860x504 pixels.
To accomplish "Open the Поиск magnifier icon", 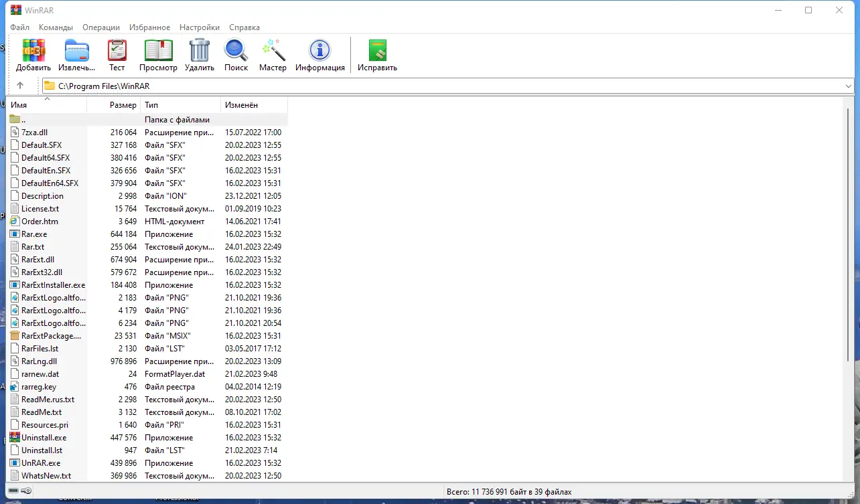I will point(236,50).
